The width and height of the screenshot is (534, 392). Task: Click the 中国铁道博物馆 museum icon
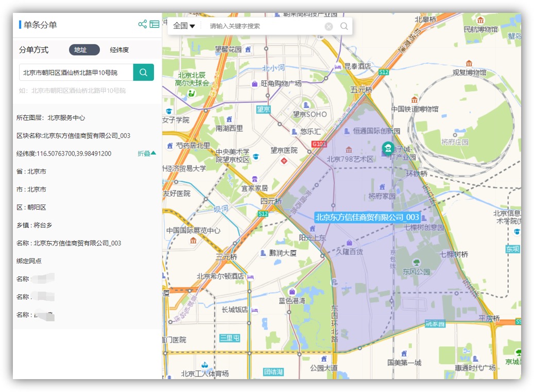(x=414, y=100)
